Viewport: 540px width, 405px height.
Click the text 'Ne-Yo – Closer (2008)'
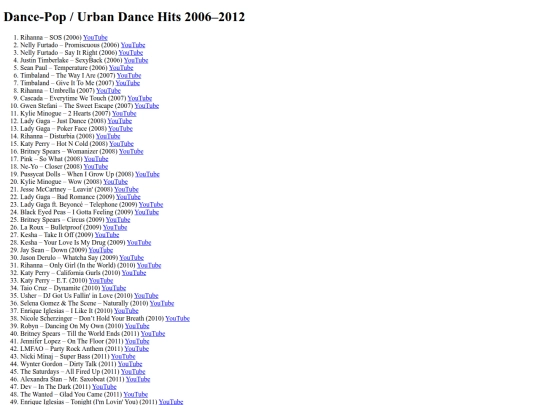pos(51,166)
